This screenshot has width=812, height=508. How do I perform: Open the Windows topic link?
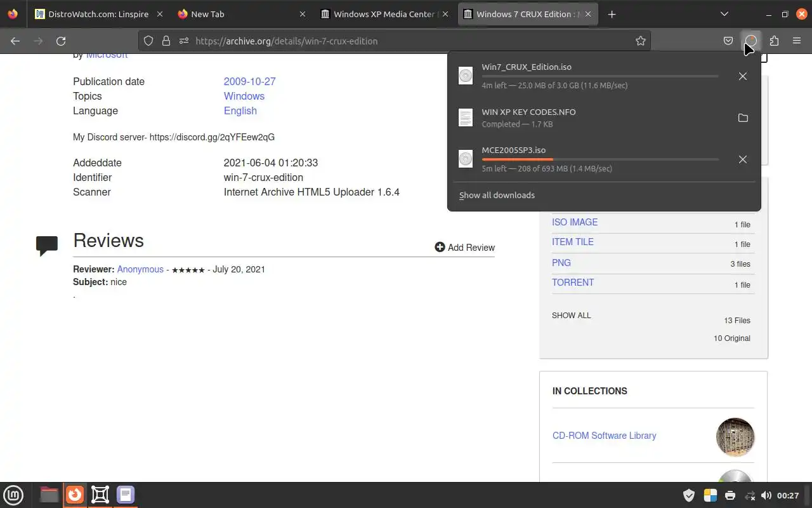point(244,96)
